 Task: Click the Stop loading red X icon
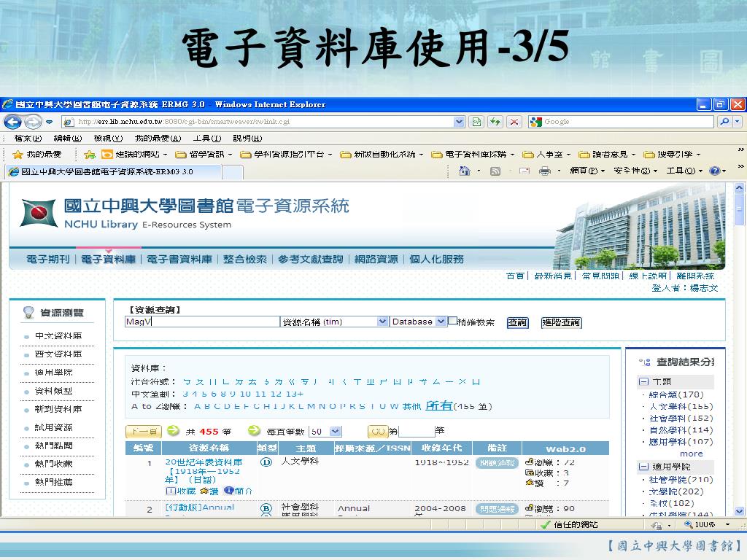[514, 122]
